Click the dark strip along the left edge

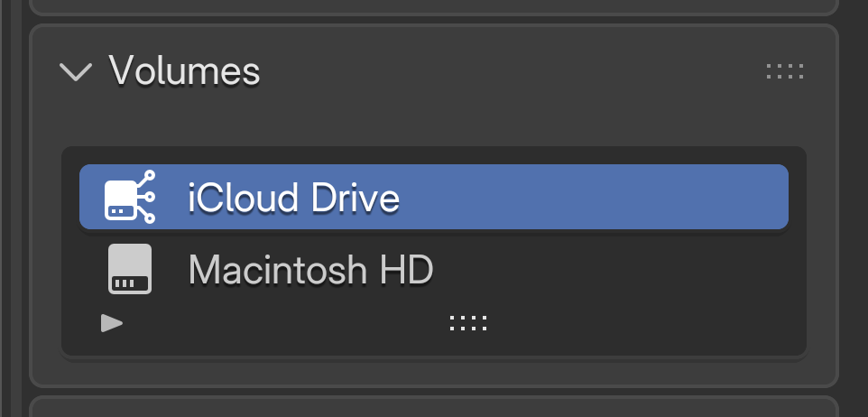(x=9, y=208)
